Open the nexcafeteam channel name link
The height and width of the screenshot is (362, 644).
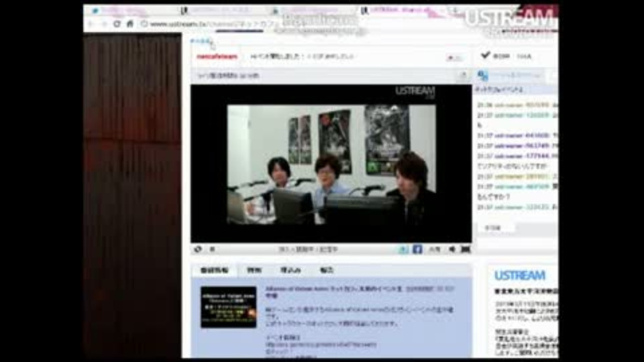point(217,56)
